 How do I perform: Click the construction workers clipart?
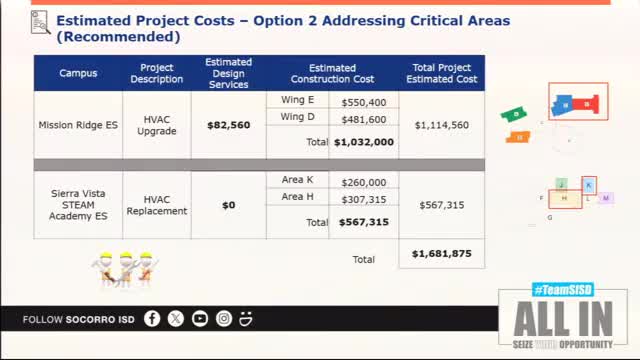point(125,270)
